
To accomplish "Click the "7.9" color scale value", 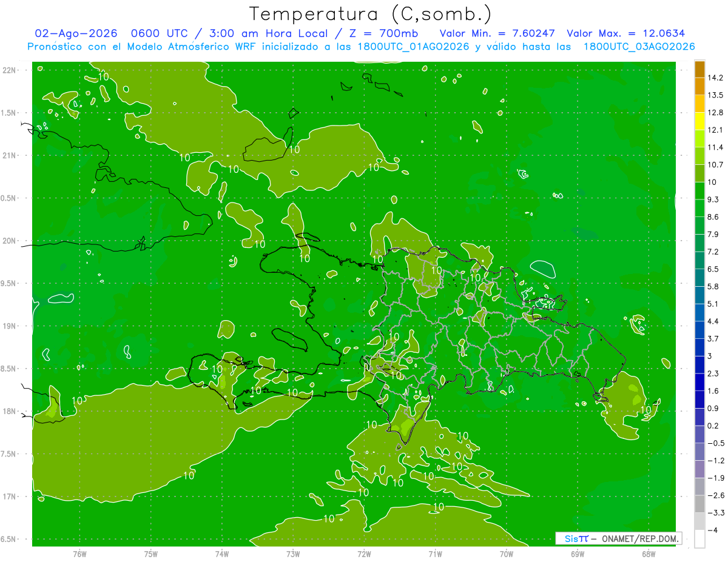I will click(x=713, y=235).
